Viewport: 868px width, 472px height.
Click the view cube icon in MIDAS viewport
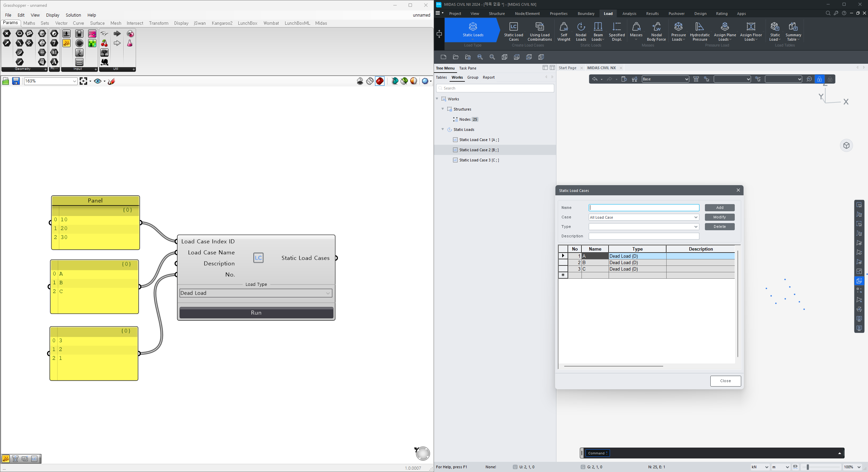click(x=846, y=145)
